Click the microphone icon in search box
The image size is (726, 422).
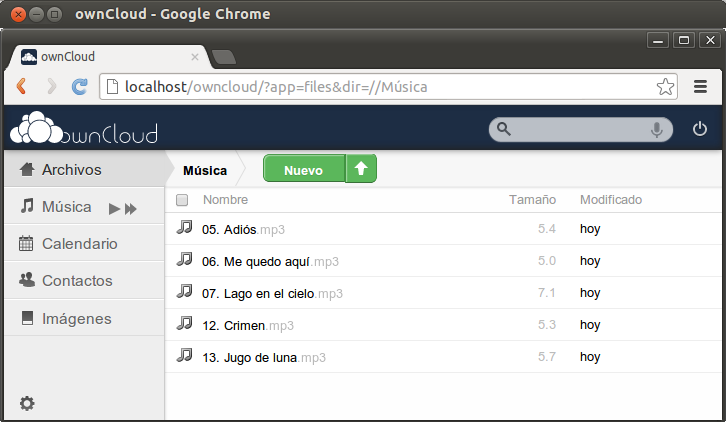[657, 130]
